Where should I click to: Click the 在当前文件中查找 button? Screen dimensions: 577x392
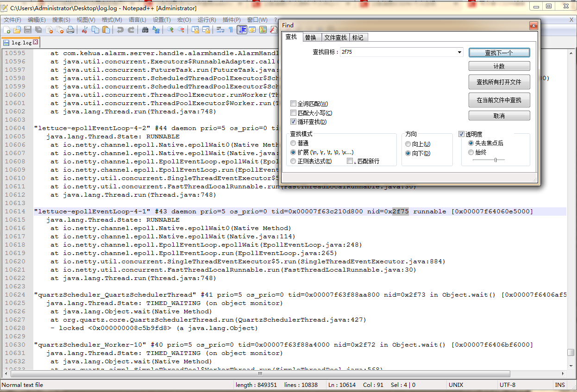click(499, 100)
